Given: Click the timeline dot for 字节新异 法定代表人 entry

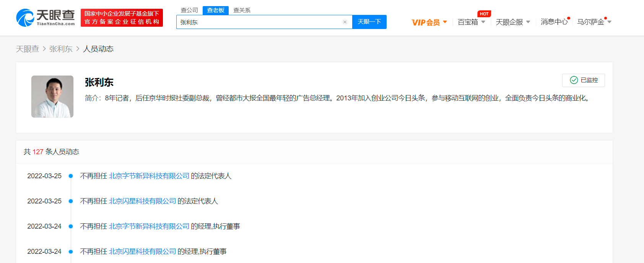Looking at the screenshot, I should click(71, 176).
